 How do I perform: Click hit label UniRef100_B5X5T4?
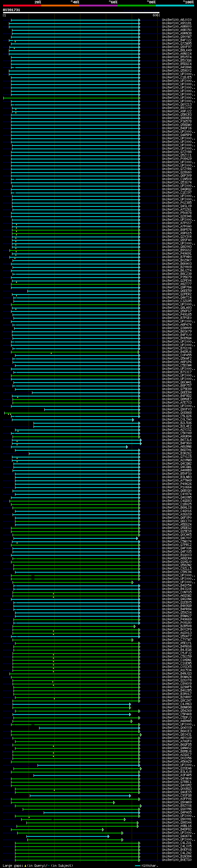point(177,57)
